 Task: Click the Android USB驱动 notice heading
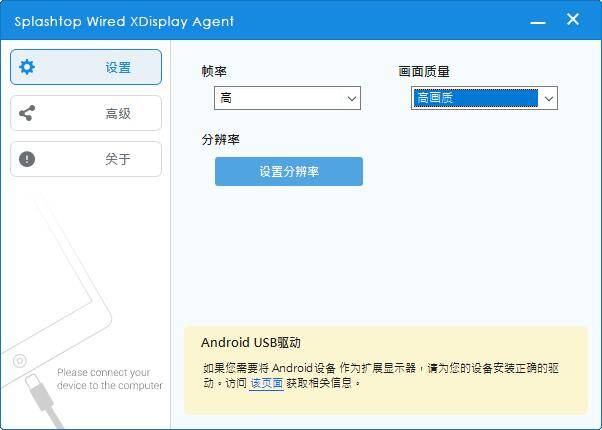tap(251, 342)
